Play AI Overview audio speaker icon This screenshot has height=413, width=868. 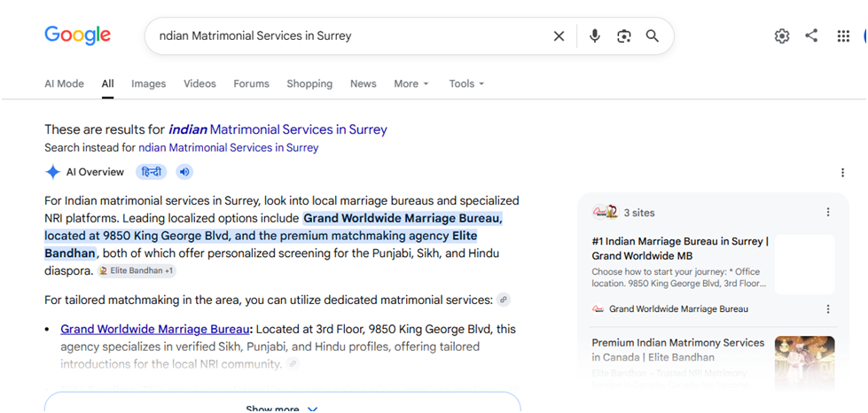coord(185,172)
